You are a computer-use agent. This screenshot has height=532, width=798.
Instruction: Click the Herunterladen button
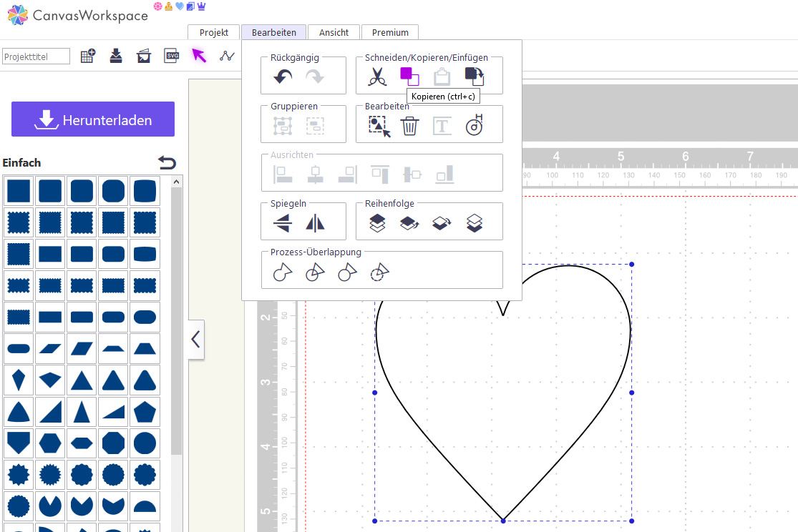[x=93, y=119]
